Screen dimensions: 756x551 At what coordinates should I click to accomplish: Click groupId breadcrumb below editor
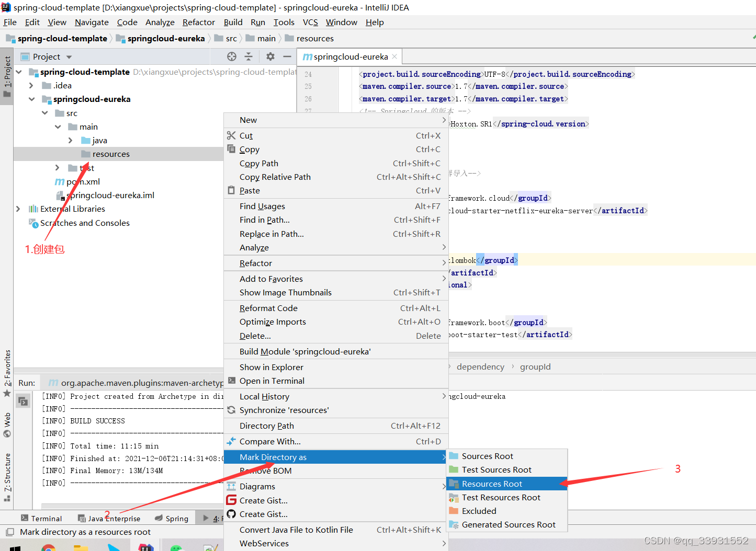click(x=535, y=366)
